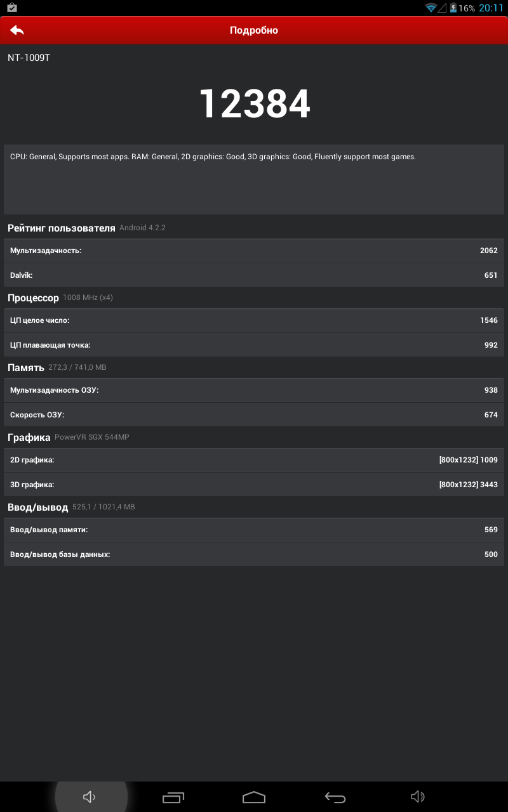Tap the clock showing 20:11
This screenshot has height=812, width=508.
491,8
